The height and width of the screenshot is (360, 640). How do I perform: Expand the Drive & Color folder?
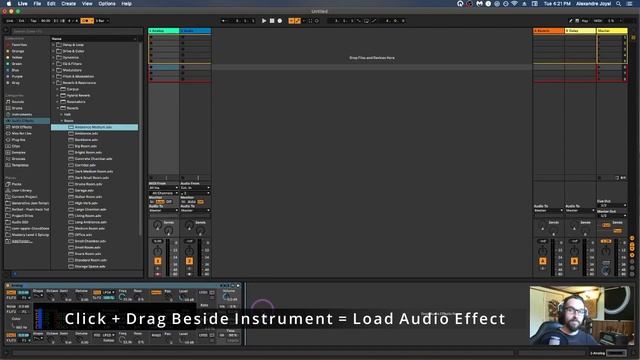(x=53, y=51)
